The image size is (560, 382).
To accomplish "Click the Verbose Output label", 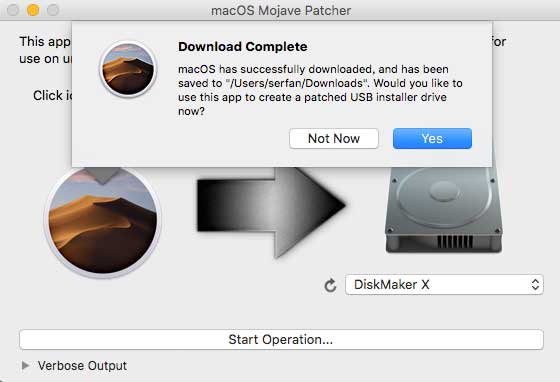I will click(82, 366).
